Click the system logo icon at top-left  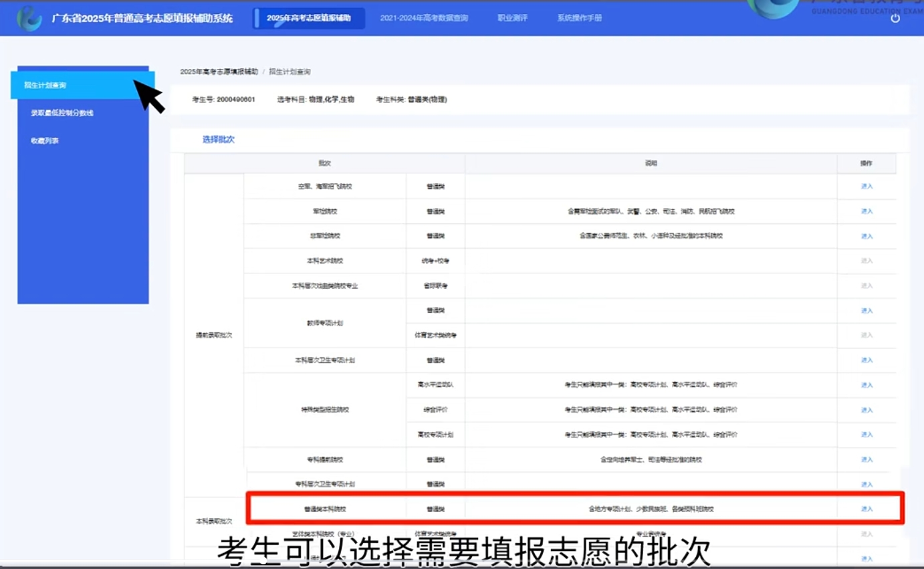[29, 18]
